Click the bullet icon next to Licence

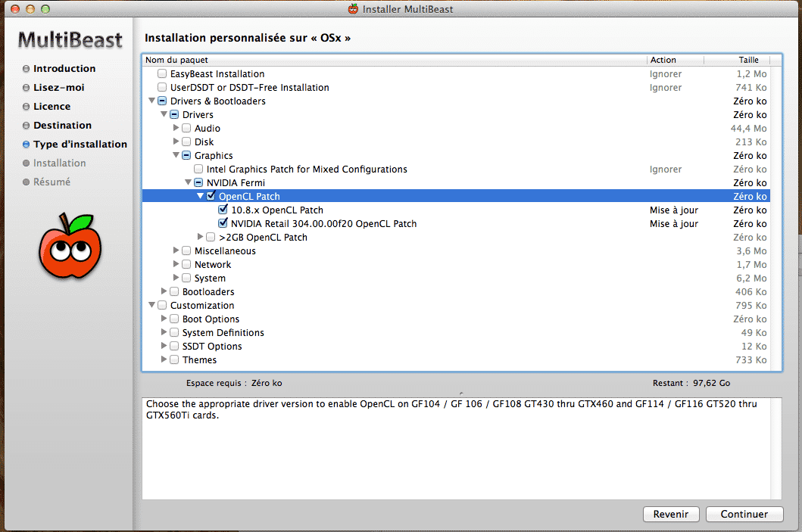click(x=27, y=107)
